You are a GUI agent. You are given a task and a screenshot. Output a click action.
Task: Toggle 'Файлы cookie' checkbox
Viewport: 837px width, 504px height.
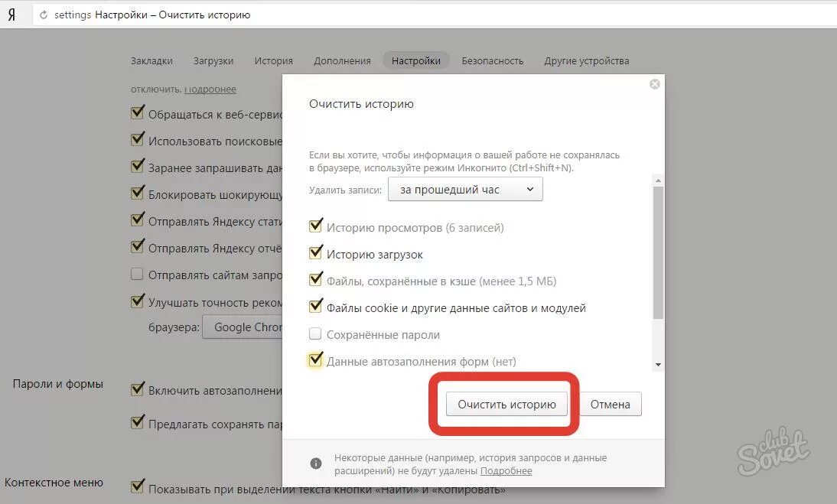(x=315, y=306)
